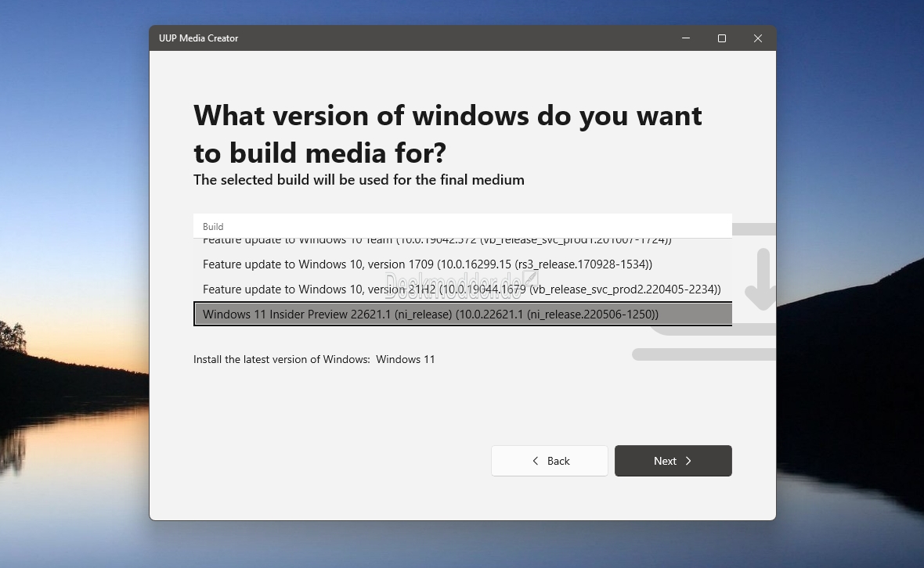924x568 pixels.
Task: Select the partially visible Windows 10 Team build
Action: pos(463,242)
